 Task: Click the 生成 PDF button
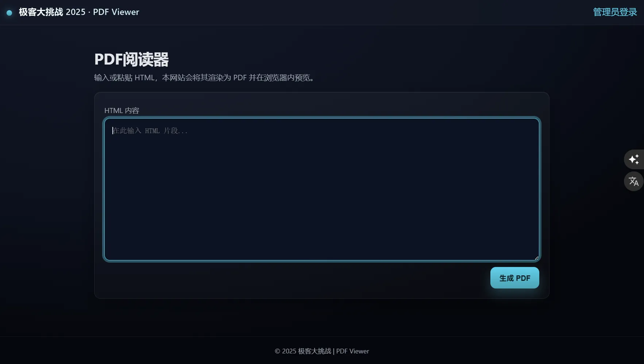coord(514,278)
